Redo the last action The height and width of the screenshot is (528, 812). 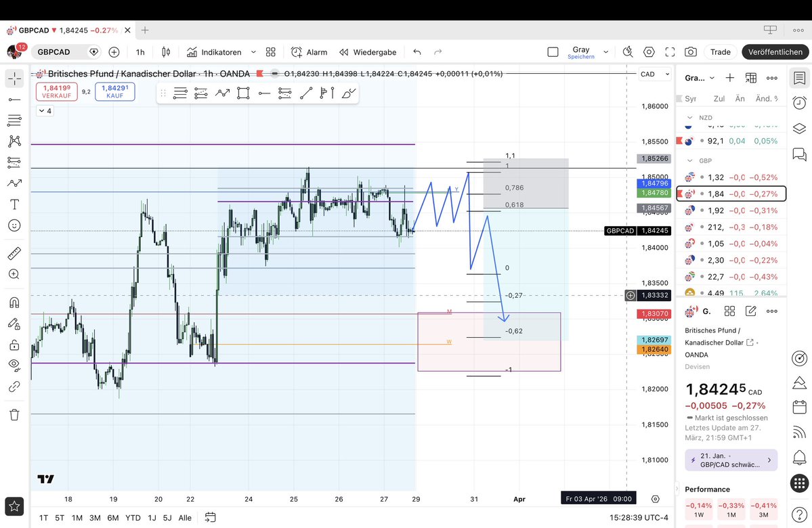click(x=438, y=52)
